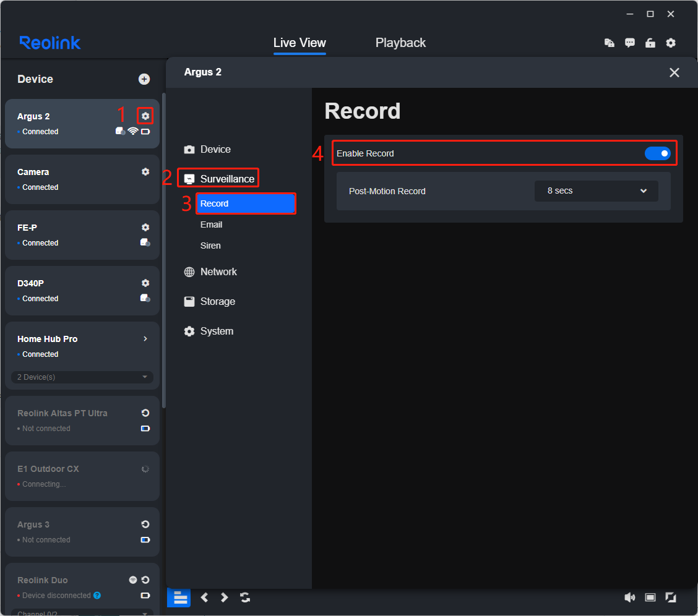Add a new device with plus icon

[144, 79]
